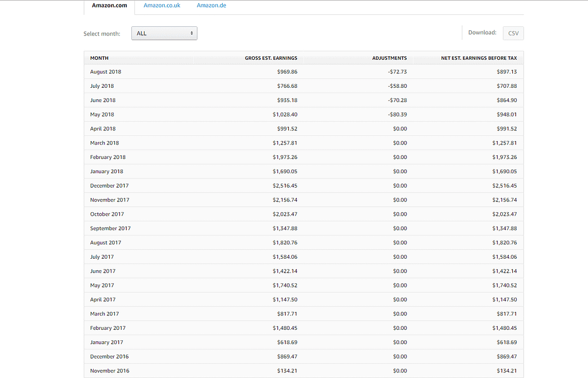
Task: Click NET EST. EARNINGS BEFORE TAX header
Action: point(478,58)
